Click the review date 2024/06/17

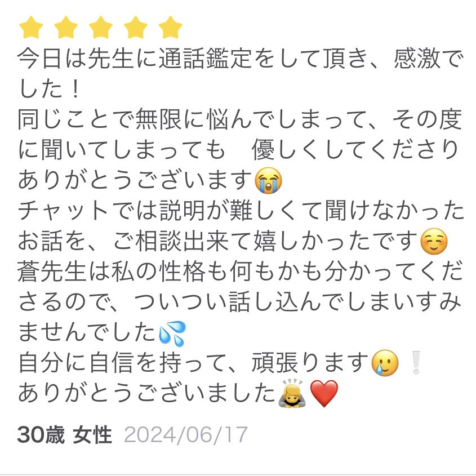(186, 435)
